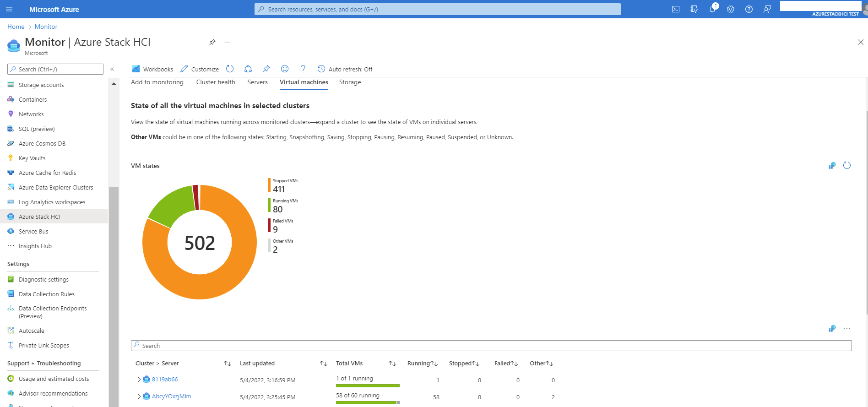Click the smiley feedback icon in toolbar
The height and width of the screenshot is (407, 868).
coord(285,69)
